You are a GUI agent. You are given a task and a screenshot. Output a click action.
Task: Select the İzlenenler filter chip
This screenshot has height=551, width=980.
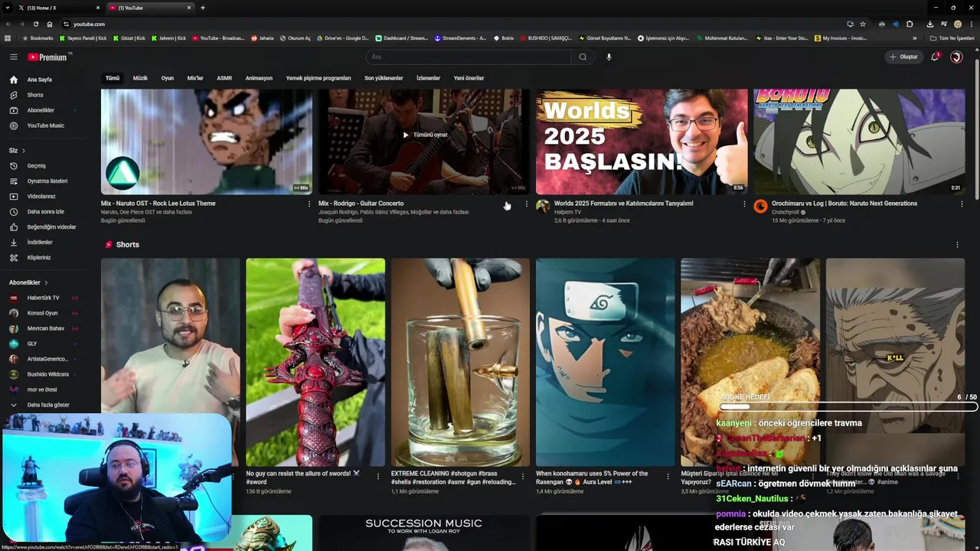(x=428, y=78)
